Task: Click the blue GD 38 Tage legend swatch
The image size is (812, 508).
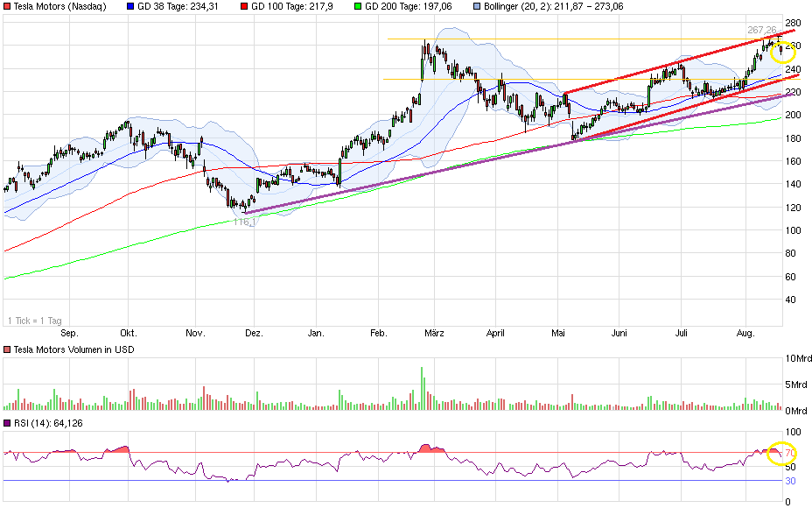Action: pyautogui.click(x=130, y=7)
